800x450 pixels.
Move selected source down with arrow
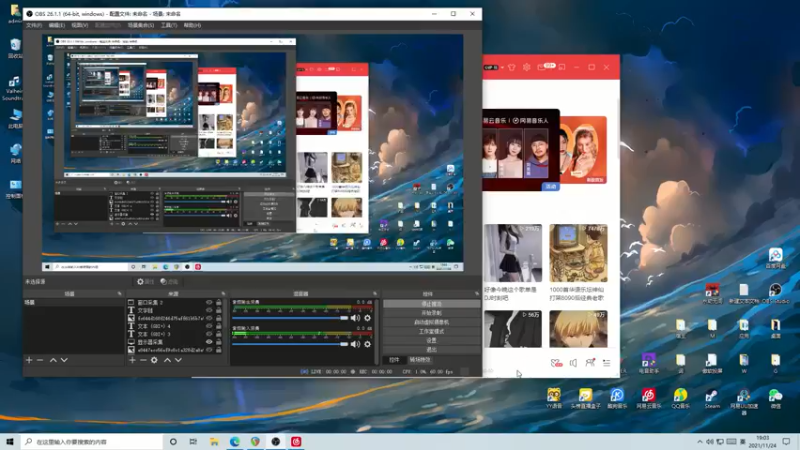tap(178, 360)
